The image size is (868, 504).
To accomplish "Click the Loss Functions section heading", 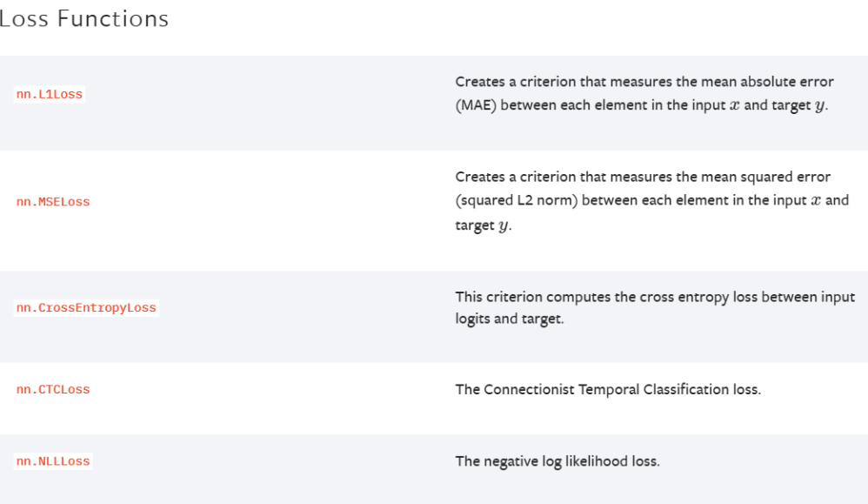I will (84, 19).
